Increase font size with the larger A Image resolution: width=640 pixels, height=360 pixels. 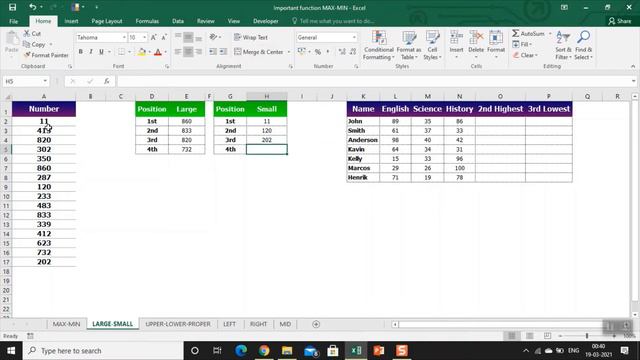click(x=153, y=37)
